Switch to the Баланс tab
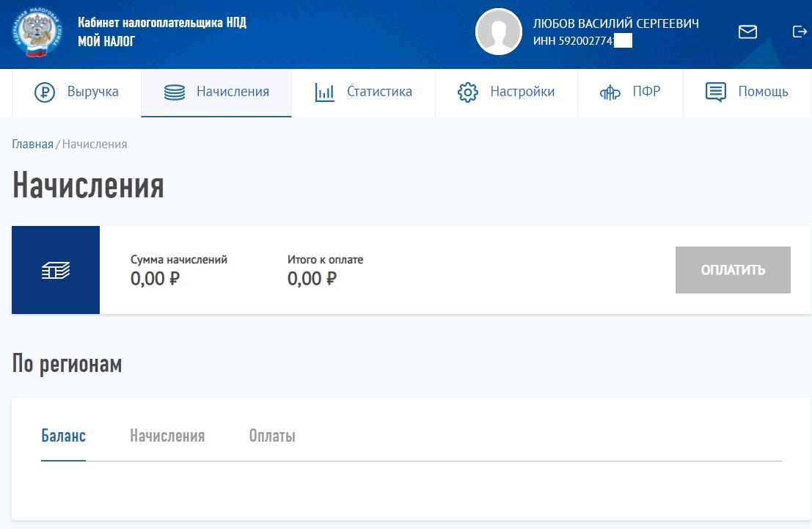 click(63, 436)
